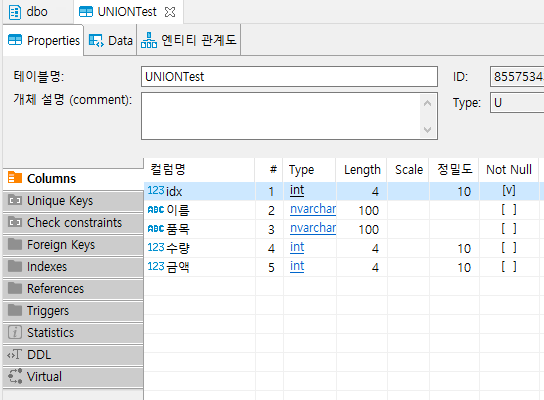The width and height of the screenshot is (544, 400).
Task: Click the ABC icon for 이름
Action: click(156, 210)
